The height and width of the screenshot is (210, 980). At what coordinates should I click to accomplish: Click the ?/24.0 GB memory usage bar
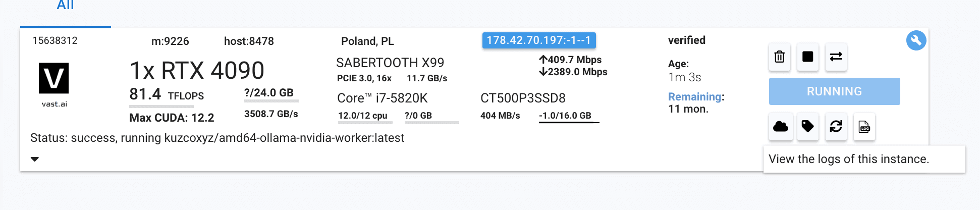point(271,101)
